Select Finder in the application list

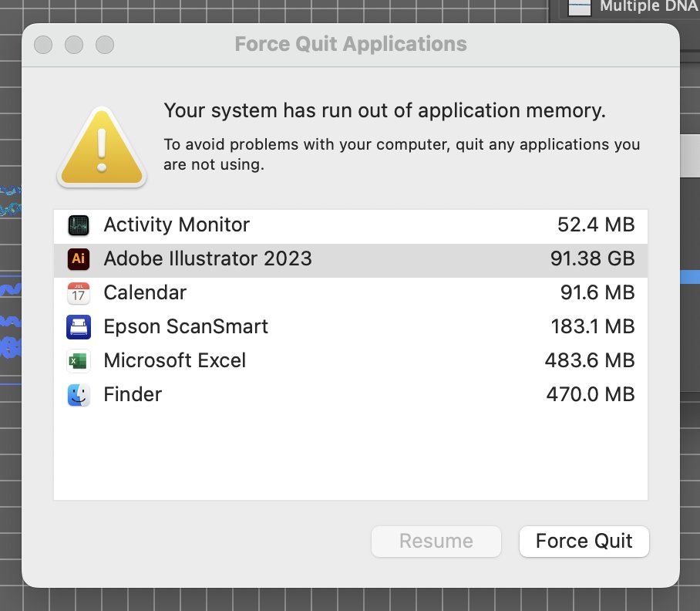(x=351, y=395)
